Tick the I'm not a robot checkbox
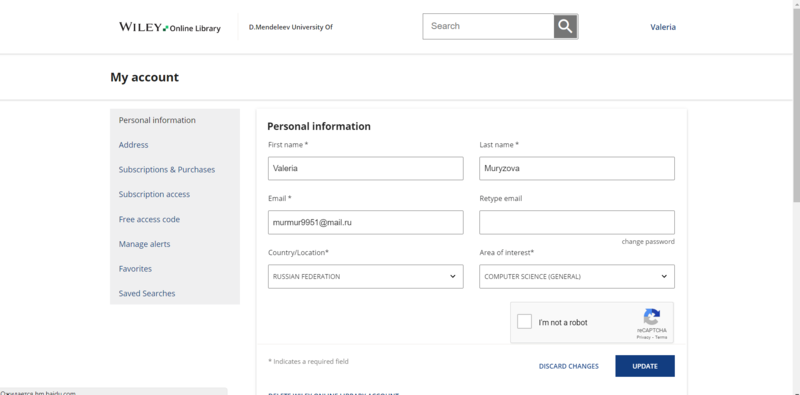The width and height of the screenshot is (800, 395). (x=524, y=322)
